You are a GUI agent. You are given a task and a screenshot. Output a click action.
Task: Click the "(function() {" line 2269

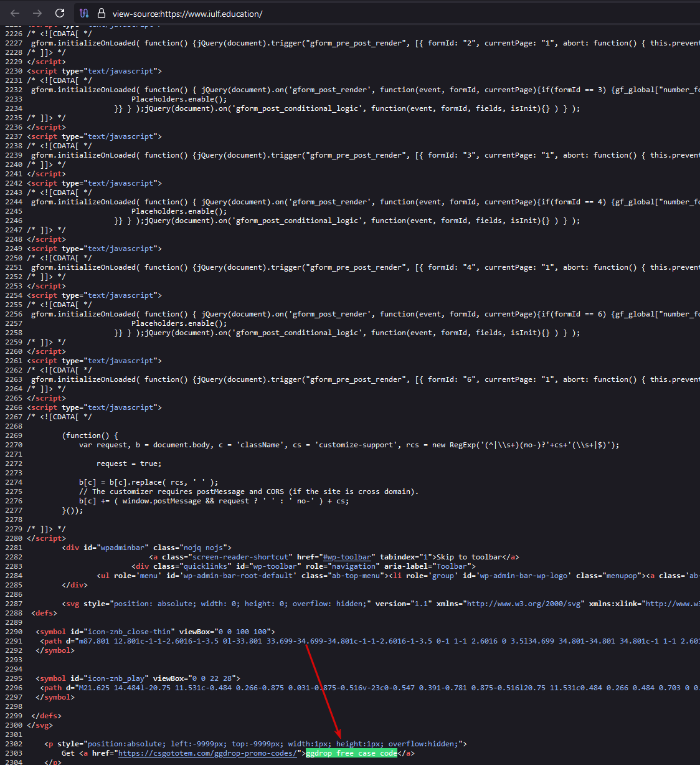tap(90, 435)
